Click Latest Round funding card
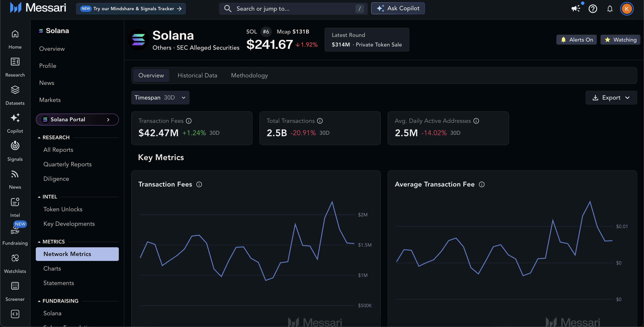The image size is (644, 327). pyautogui.click(x=367, y=39)
